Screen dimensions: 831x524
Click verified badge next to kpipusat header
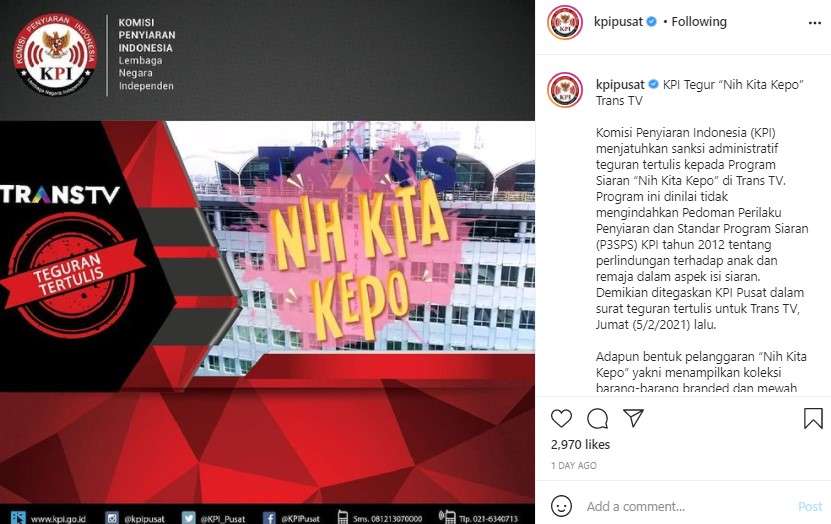(652, 22)
